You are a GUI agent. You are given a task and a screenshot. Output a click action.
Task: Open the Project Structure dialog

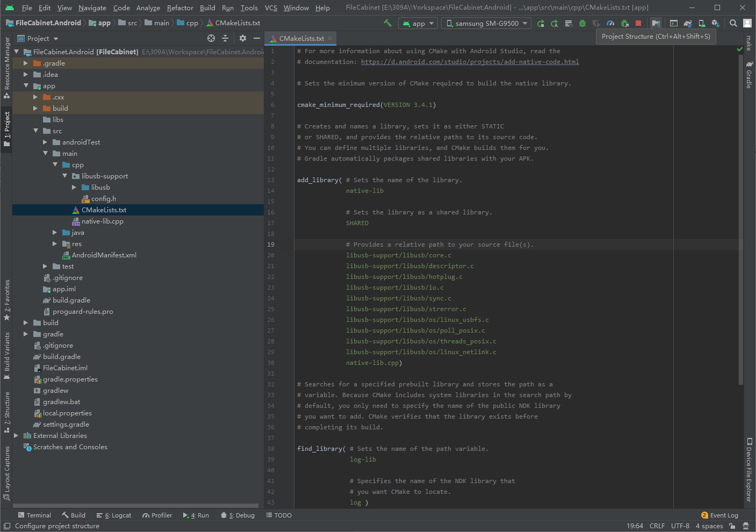tap(656, 23)
